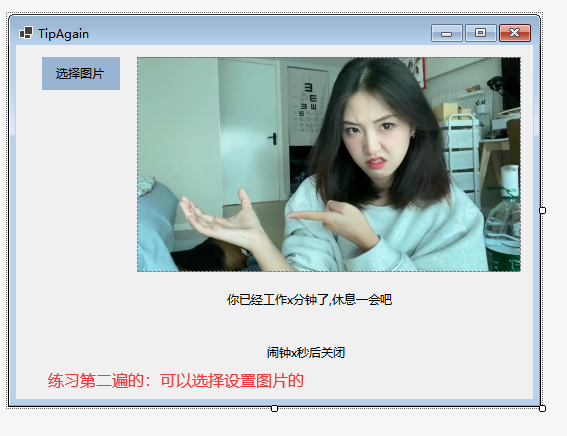Select the picture box showing the photo
The height and width of the screenshot is (436, 567).
click(x=329, y=164)
